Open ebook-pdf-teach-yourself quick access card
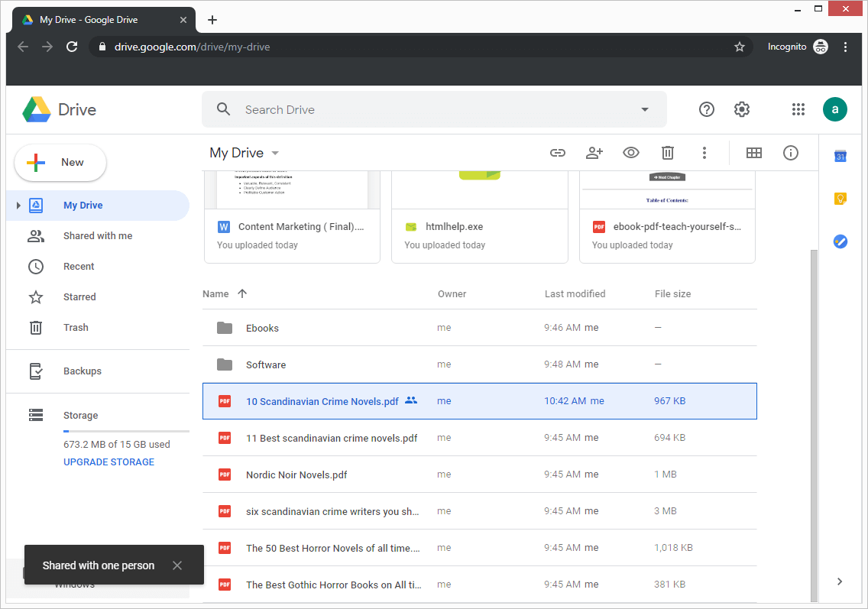The image size is (868, 609). click(667, 217)
